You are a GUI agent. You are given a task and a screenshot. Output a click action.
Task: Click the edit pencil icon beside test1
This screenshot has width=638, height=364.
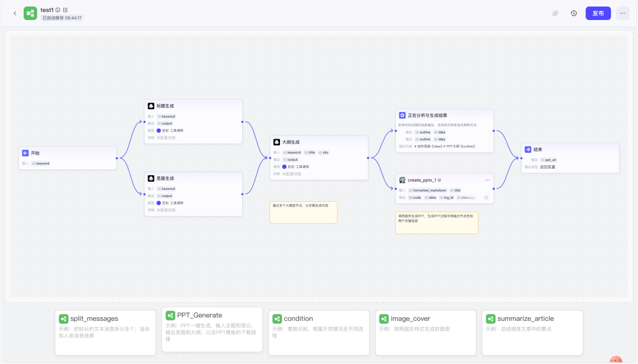(x=66, y=10)
